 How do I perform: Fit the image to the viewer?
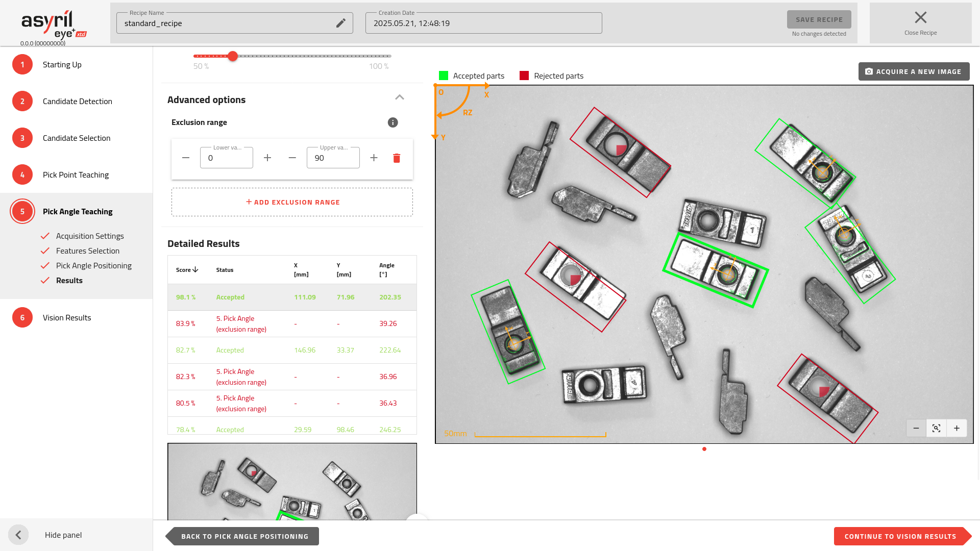point(936,428)
